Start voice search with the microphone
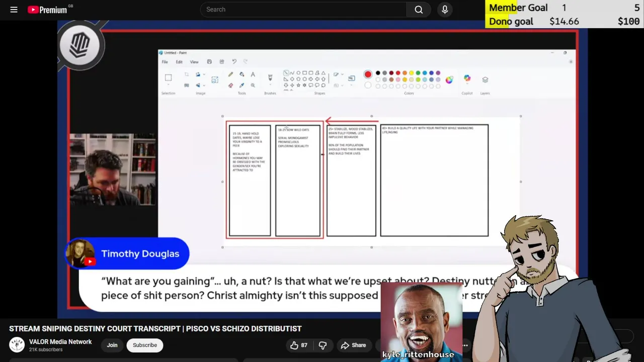This screenshot has width=644, height=362. click(445, 10)
